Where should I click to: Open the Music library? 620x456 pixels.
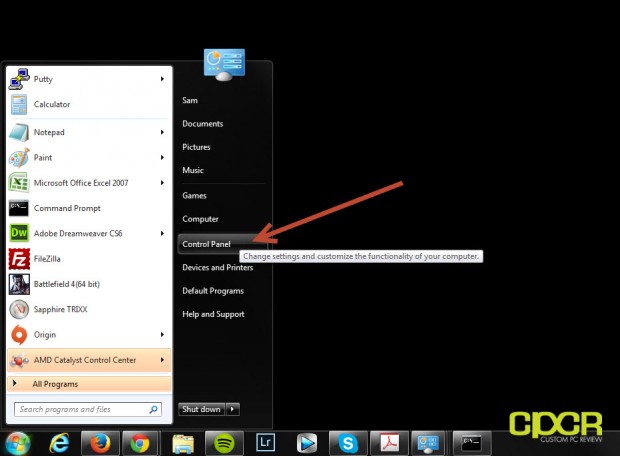pos(193,170)
